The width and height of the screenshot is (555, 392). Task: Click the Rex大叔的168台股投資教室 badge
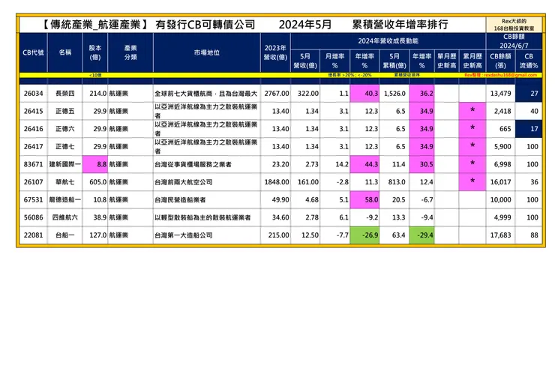[514, 25]
